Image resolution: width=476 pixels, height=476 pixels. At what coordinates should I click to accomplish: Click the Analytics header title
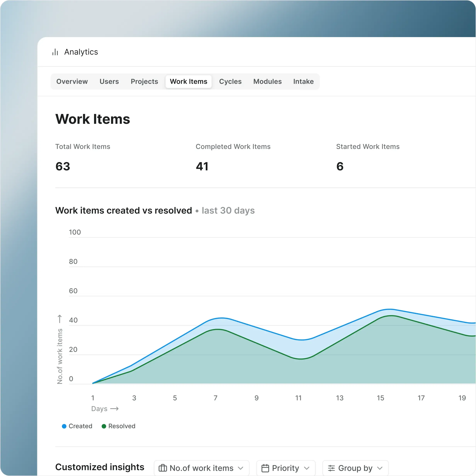[x=81, y=52]
